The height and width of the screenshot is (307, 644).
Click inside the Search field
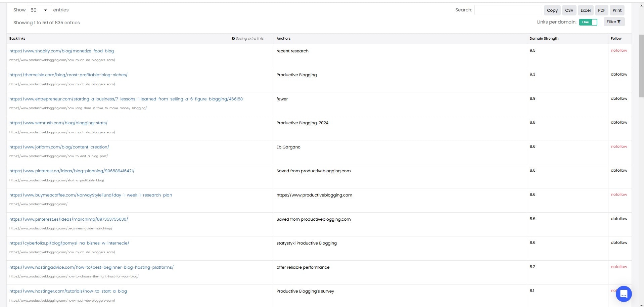tap(508, 10)
